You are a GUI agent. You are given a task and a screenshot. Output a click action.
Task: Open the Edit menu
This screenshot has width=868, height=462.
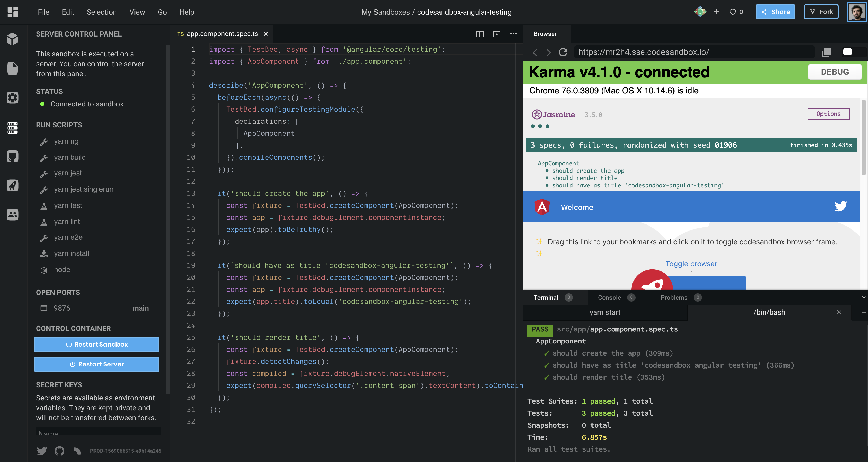point(68,12)
